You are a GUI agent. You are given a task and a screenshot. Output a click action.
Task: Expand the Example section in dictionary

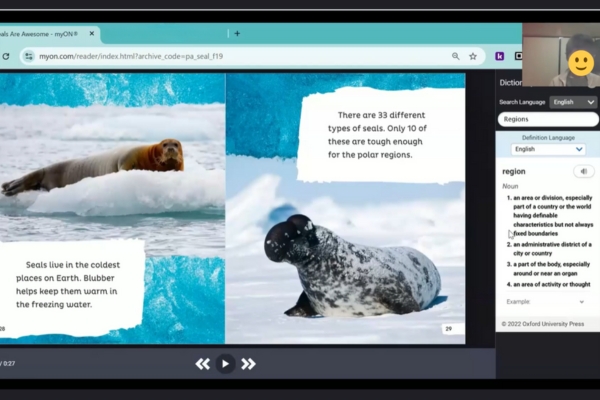coord(546,301)
